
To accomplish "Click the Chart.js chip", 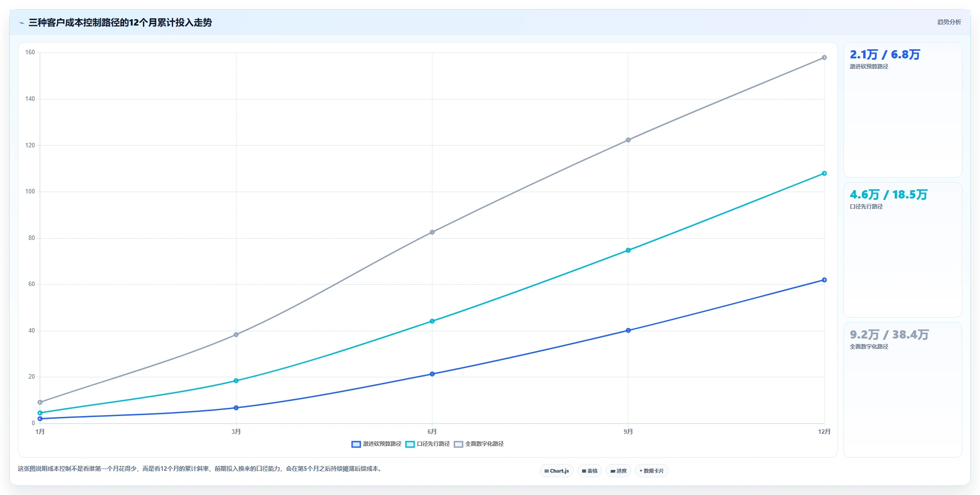I will click(x=557, y=471).
